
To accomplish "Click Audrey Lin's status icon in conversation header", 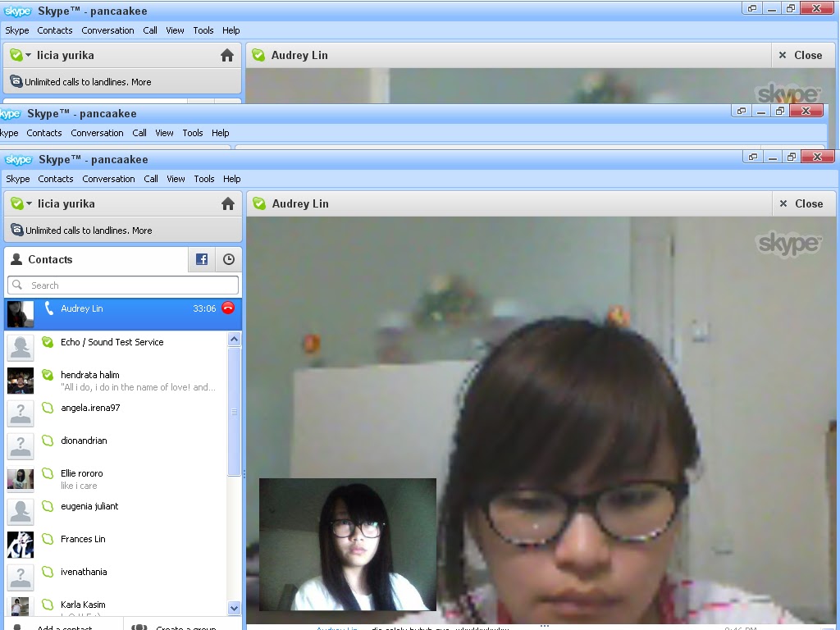I will pos(259,203).
